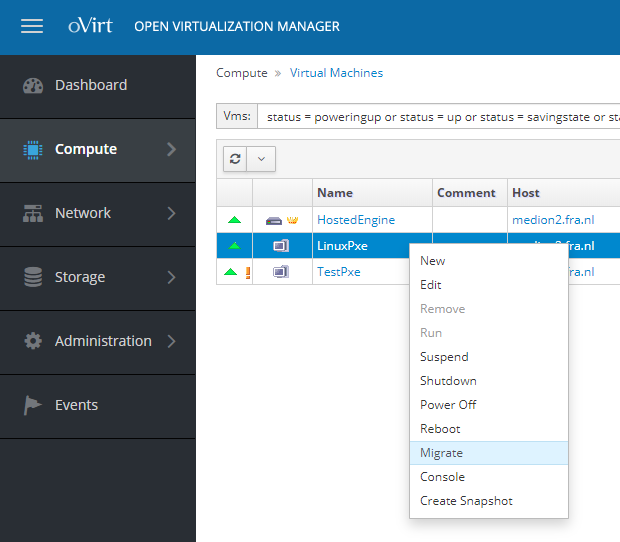Click the refresh icon button
The height and width of the screenshot is (542, 620).
(x=235, y=158)
